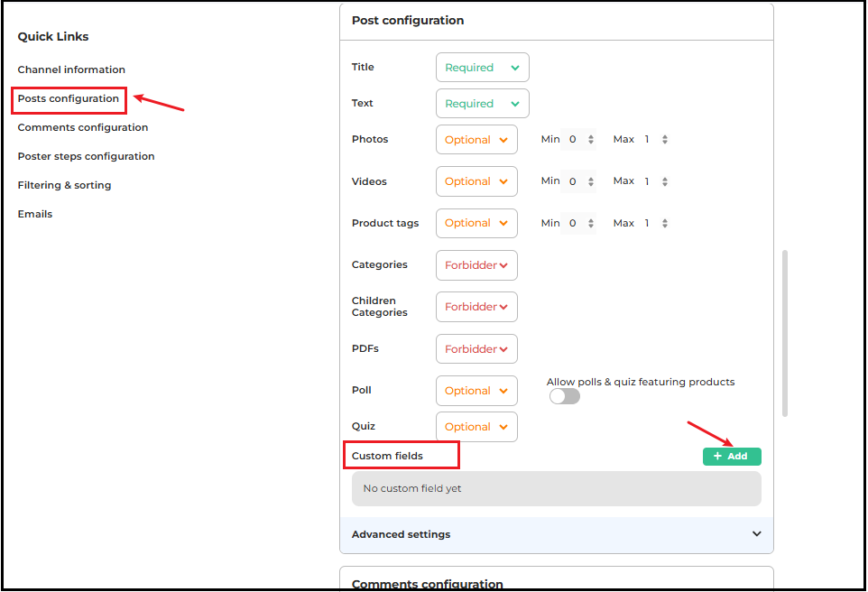This screenshot has height=592, width=868.
Task: Click the Photos Min stepper arrows
Action: (x=591, y=140)
